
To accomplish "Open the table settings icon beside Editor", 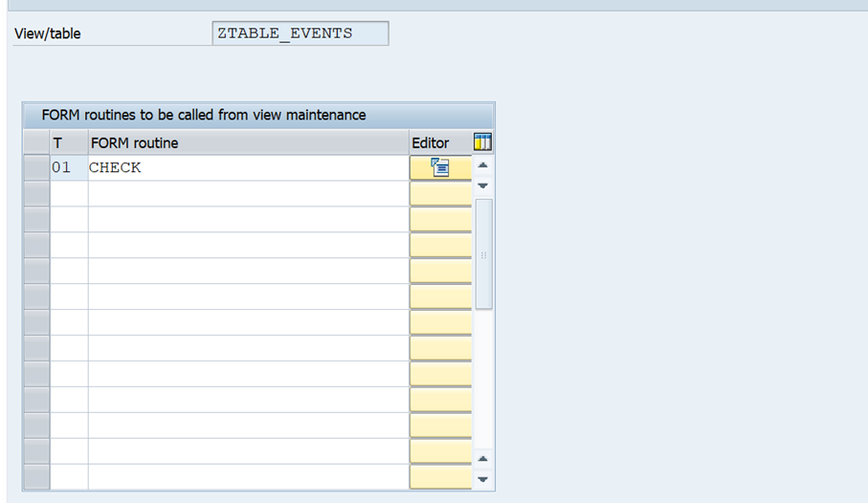I will (x=483, y=142).
